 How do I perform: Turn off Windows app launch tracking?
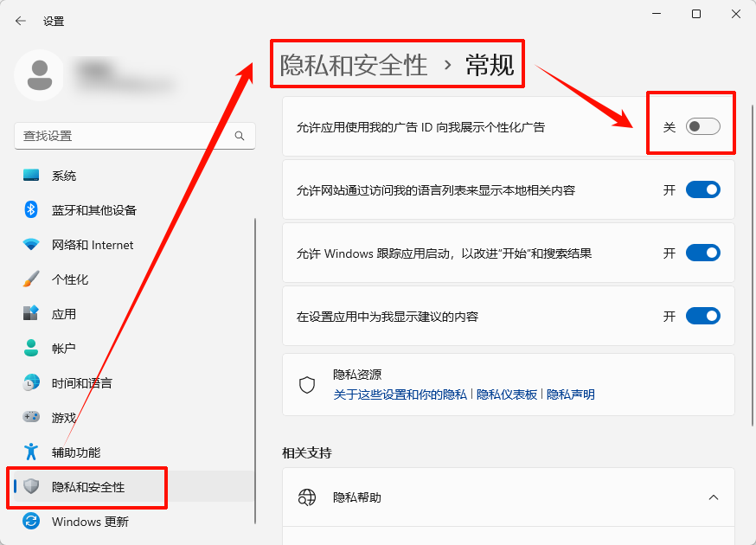click(x=702, y=253)
